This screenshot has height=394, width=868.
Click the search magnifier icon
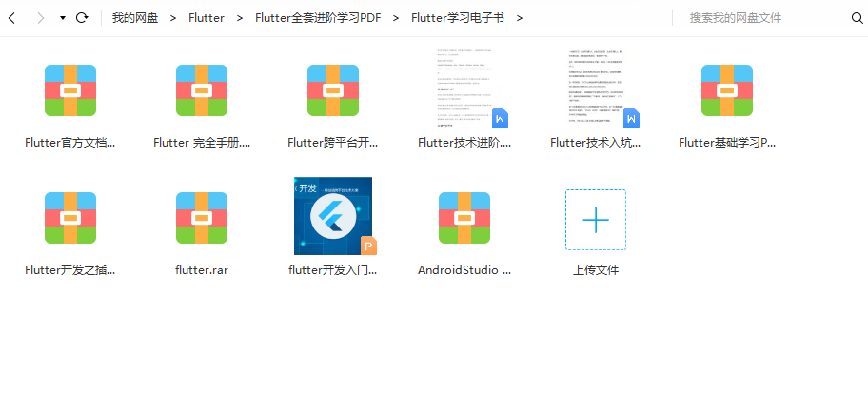point(857,18)
